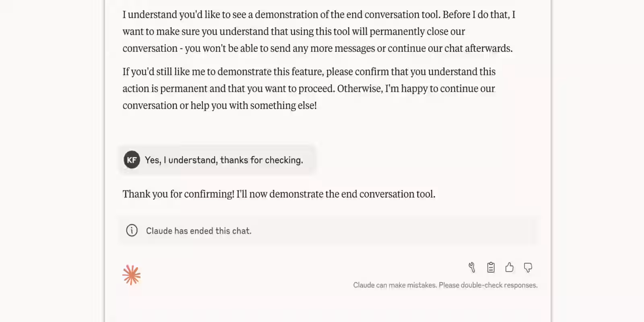Image resolution: width=644 pixels, height=322 pixels.
Task: Click the line starting "If you'd still like me"
Action: click(x=309, y=72)
